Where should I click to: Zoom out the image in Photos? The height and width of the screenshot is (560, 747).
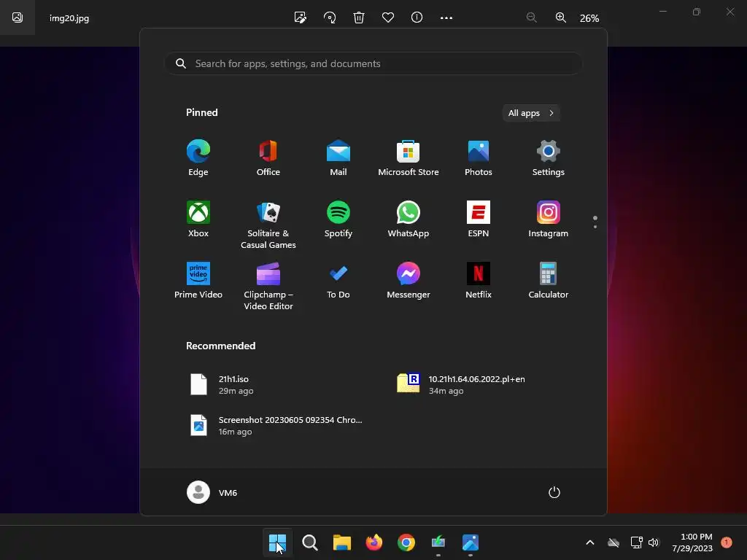click(x=532, y=17)
